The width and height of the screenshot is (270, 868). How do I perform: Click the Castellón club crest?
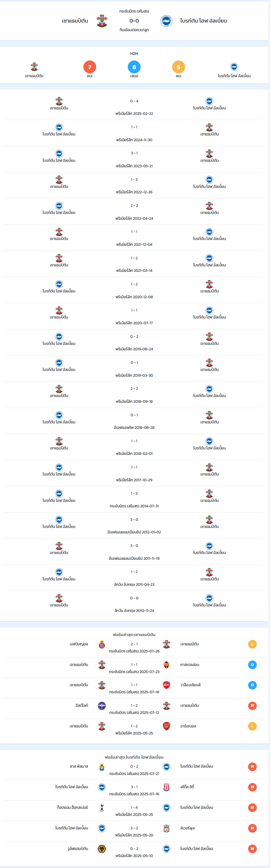pos(166,664)
